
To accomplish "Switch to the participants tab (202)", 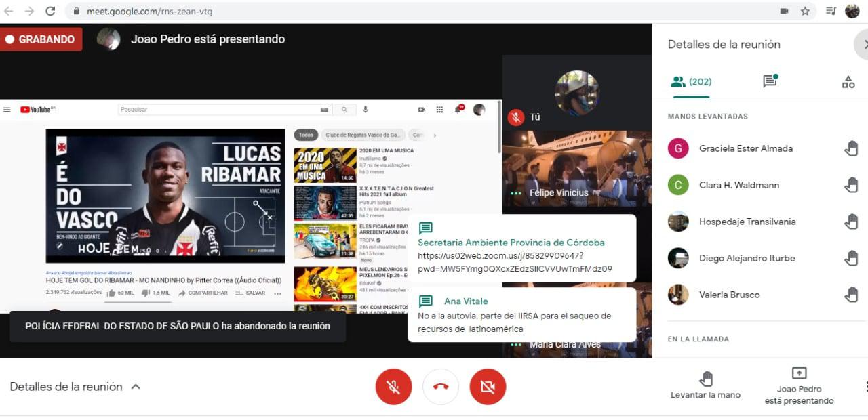I will [x=690, y=81].
